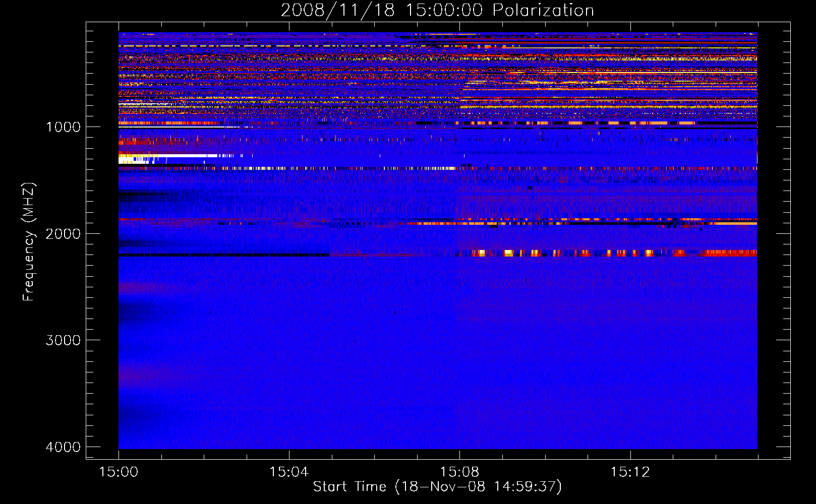Click the 15:08 time tick label
The width and height of the screenshot is (816, 504).
459,472
